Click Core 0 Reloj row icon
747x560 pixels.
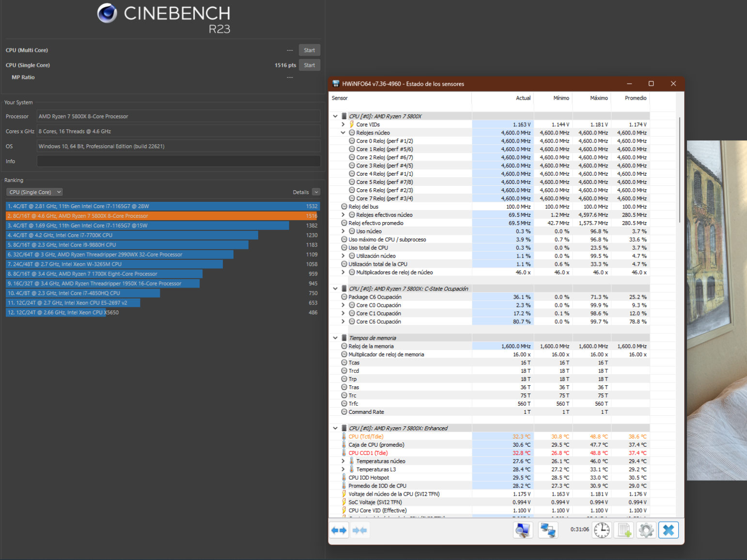pyautogui.click(x=352, y=141)
